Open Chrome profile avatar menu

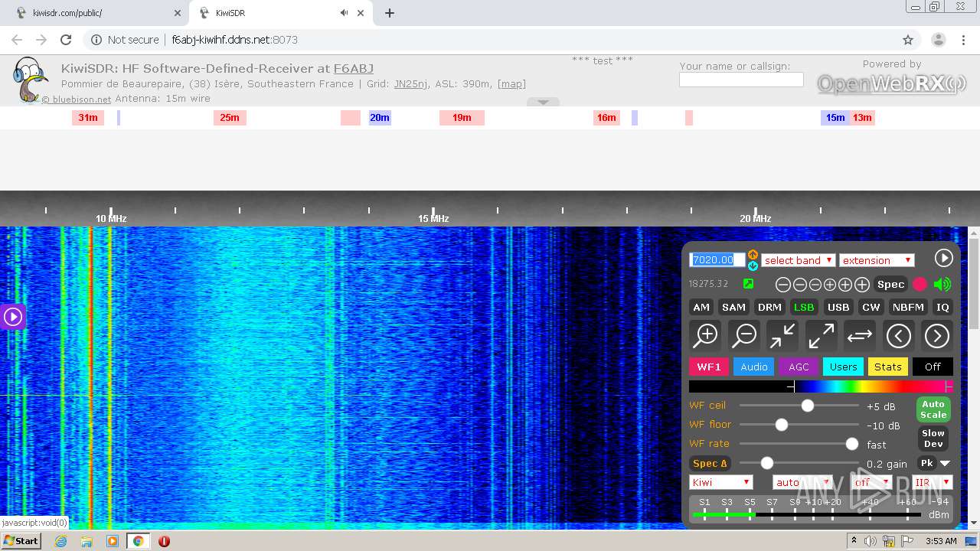point(938,40)
